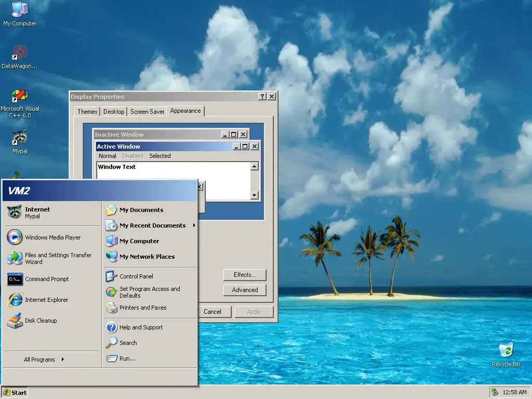
Task: Open the Recycle Bin on desktop
Action: (506, 354)
